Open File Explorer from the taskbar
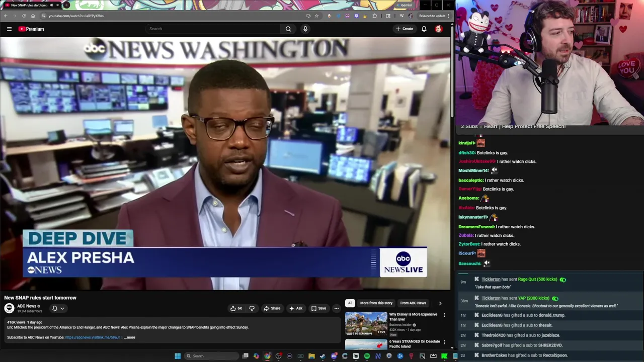644x362 pixels. [x=311, y=356]
